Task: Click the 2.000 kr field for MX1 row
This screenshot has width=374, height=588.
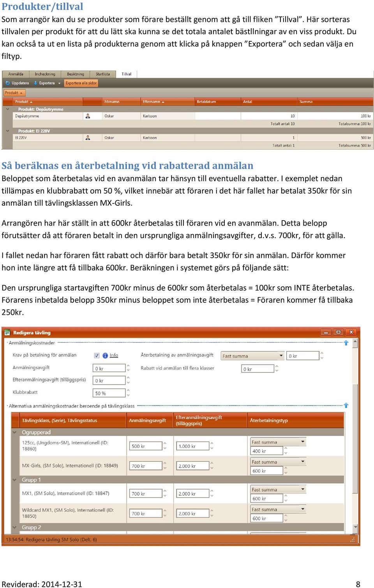Action: [x=193, y=494]
